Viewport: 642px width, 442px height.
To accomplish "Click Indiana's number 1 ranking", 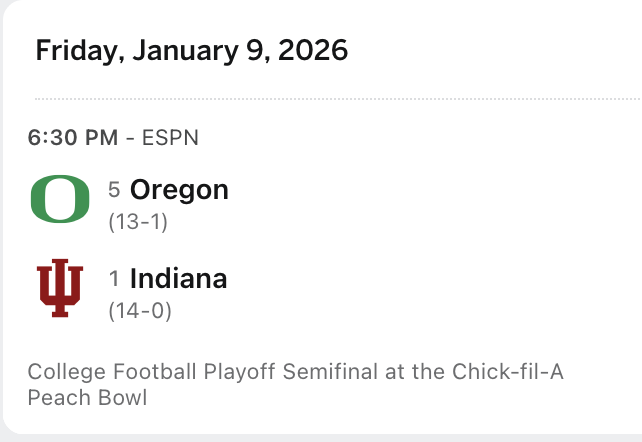I will coord(114,280).
